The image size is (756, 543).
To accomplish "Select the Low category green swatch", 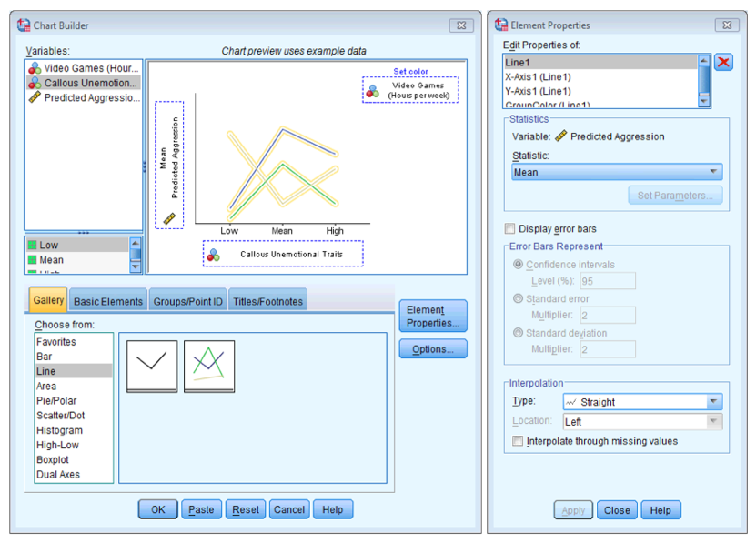I will [x=32, y=245].
